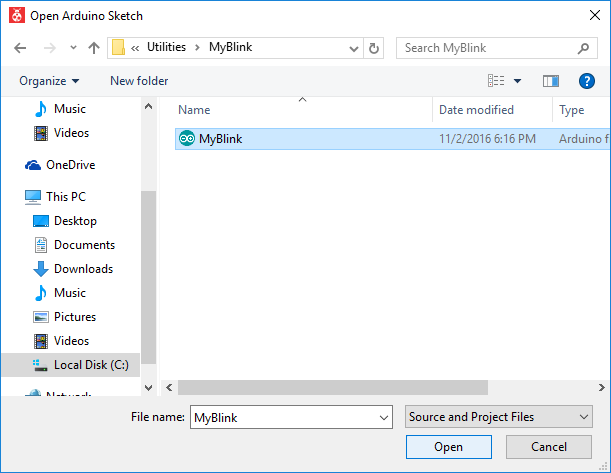Open Pictures in the navigation pane
The width and height of the screenshot is (611, 473).
[x=65, y=317]
